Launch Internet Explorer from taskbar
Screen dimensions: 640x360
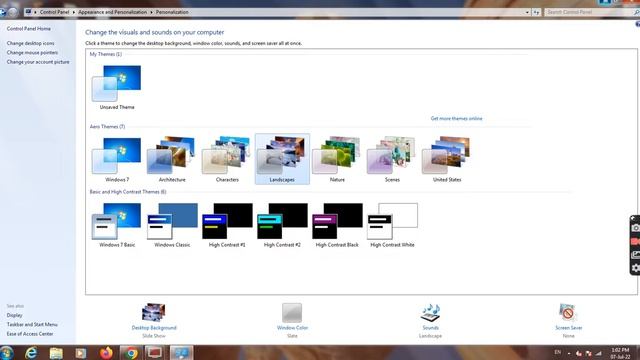click(x=31, y=353)
